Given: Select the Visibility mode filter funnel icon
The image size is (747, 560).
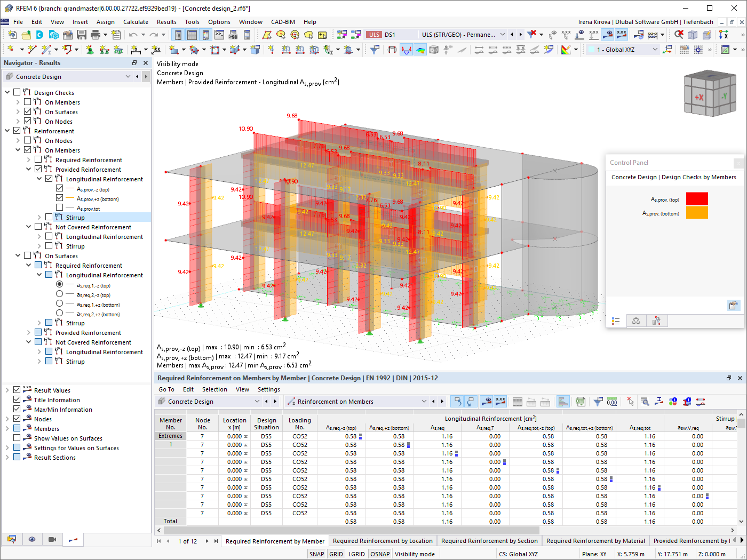Looking at the screenshot, I should (375, 50).
